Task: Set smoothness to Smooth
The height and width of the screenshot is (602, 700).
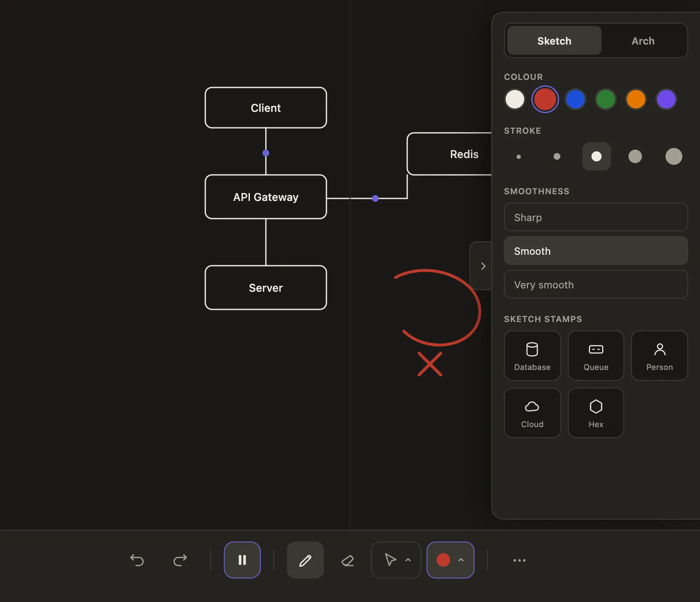Action: (x=596, y=251)
